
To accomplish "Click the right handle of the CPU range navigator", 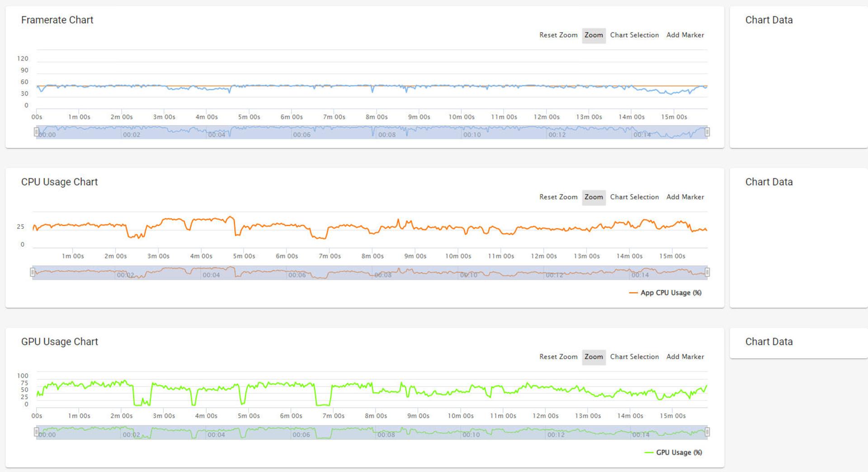I will point(708,272).
